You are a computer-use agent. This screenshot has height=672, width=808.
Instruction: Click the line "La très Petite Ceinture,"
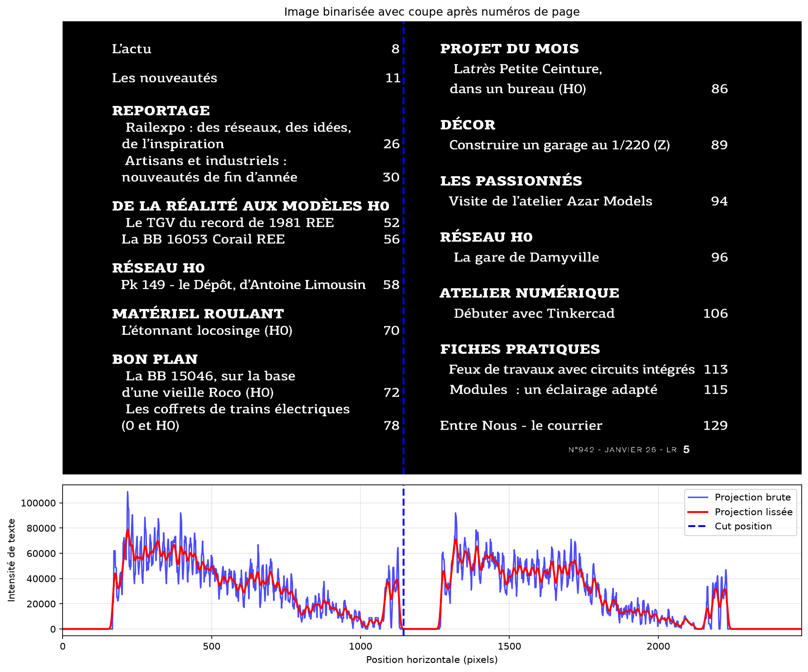528,69
